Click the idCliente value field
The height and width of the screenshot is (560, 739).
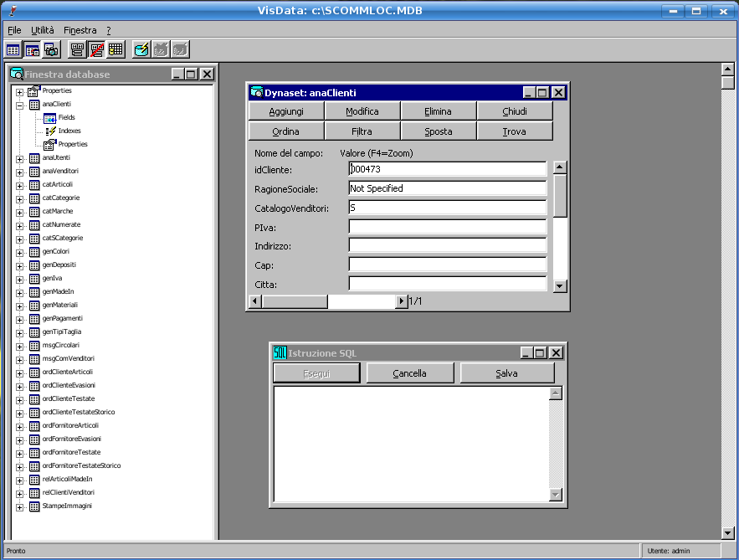(x=447, y=169)
